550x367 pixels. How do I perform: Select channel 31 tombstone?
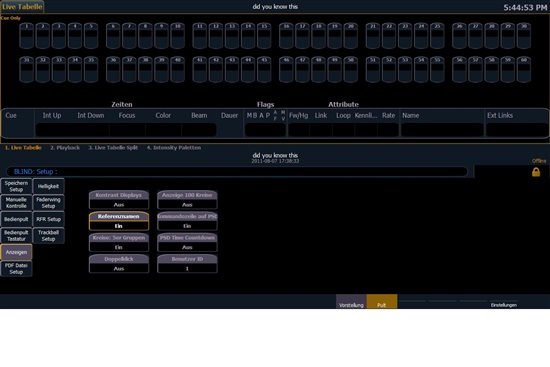coord(26,69)
